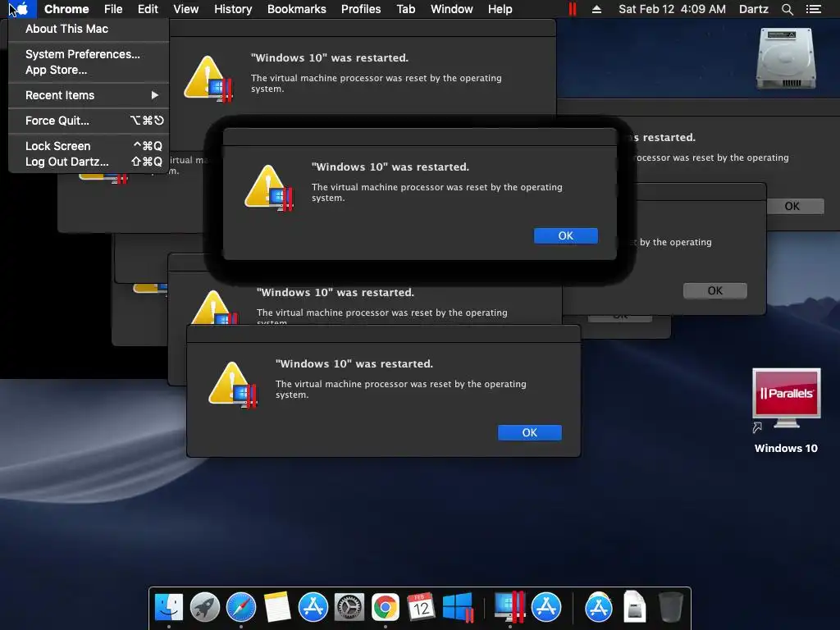This screenshot has width=840, height=630.
Task: Select the Windows 10 Parallels desktop shortcut
Action: 787,399
